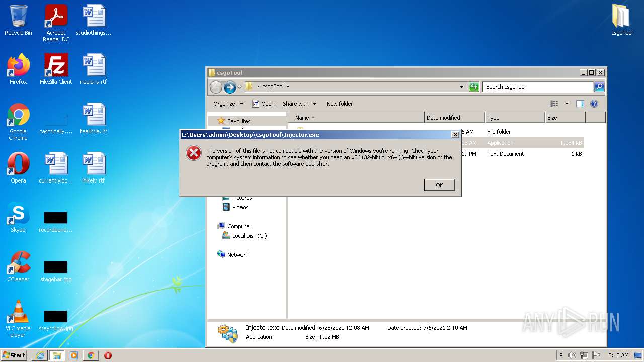Click the taskbar clock showing 2:10 AM
644x362 pixels.
click(618, 355)
